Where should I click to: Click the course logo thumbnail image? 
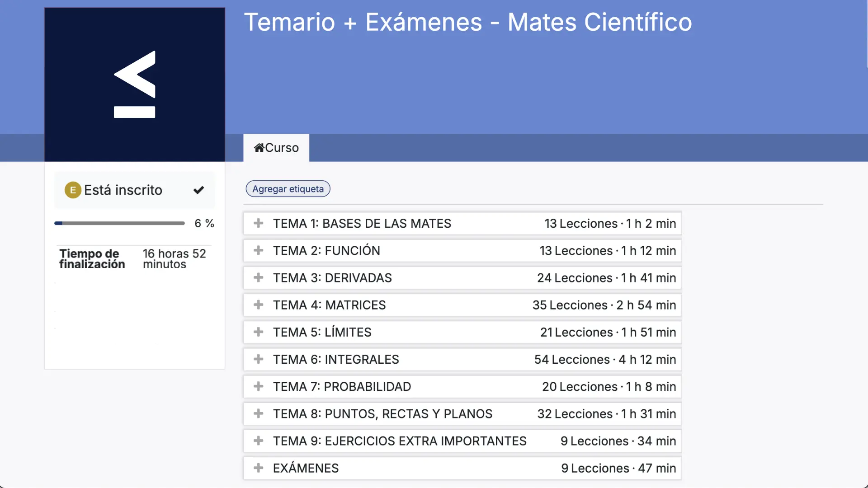[x=135, y=84]
